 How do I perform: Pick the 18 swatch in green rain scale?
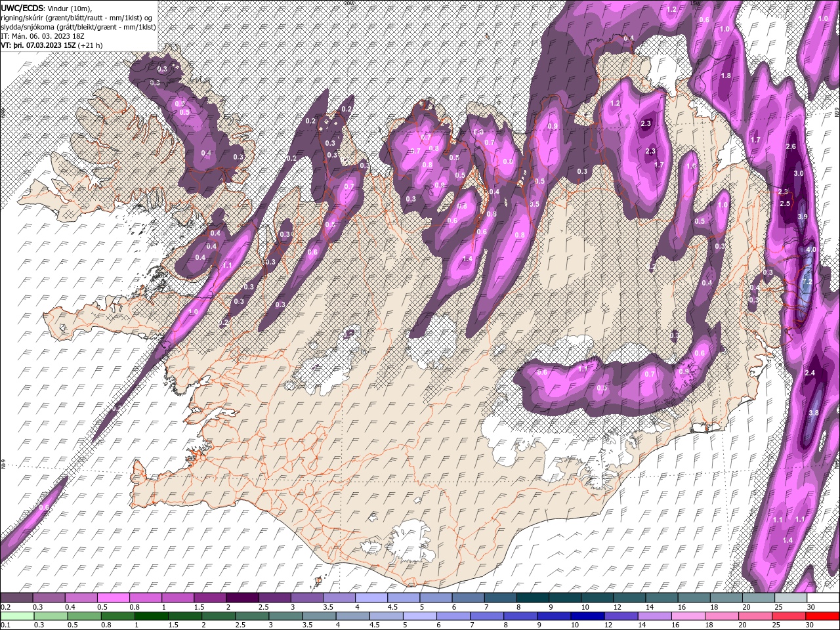[723, 616]
